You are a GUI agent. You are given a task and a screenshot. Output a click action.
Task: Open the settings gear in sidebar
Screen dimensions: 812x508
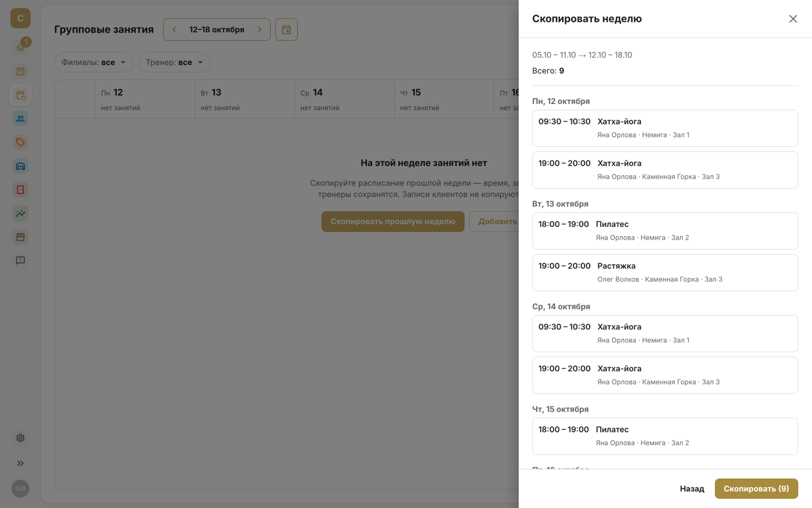(x=20, y=438)
